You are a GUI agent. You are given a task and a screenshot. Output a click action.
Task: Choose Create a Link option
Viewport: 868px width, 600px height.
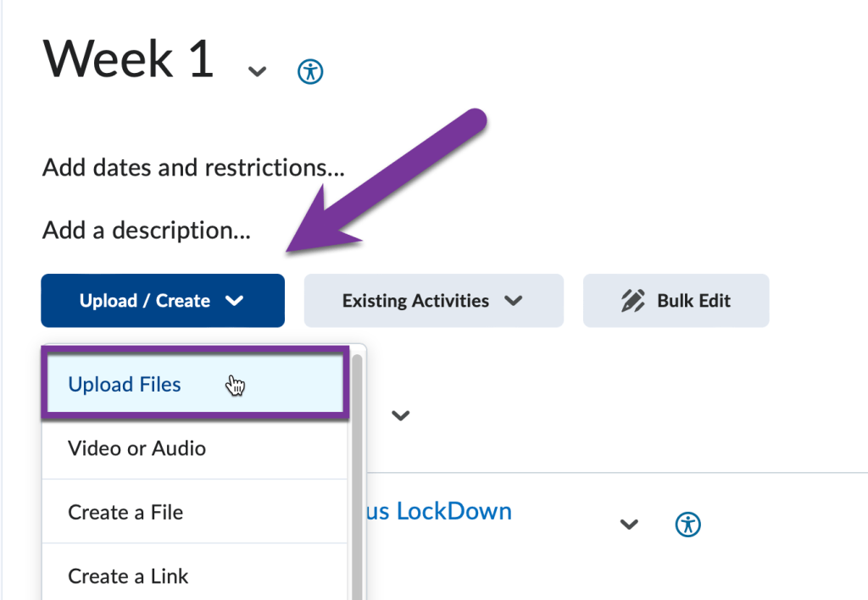pyautogui.click(x=128, y=576)
